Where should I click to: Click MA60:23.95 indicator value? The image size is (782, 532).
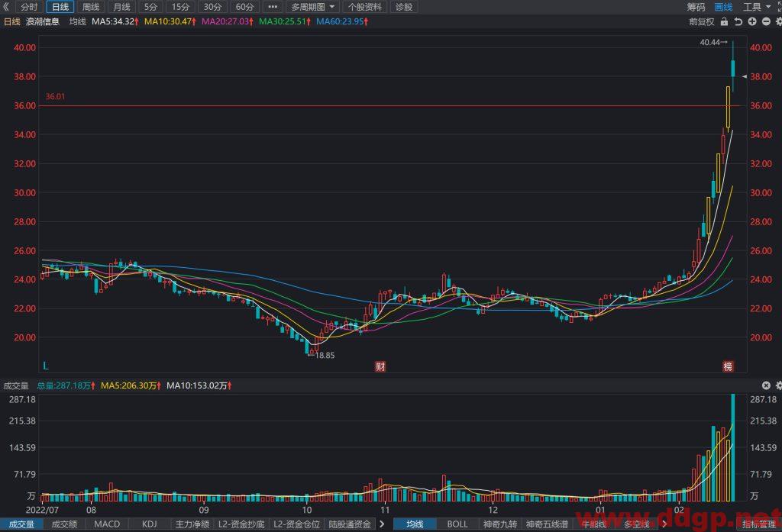point(342,21)
